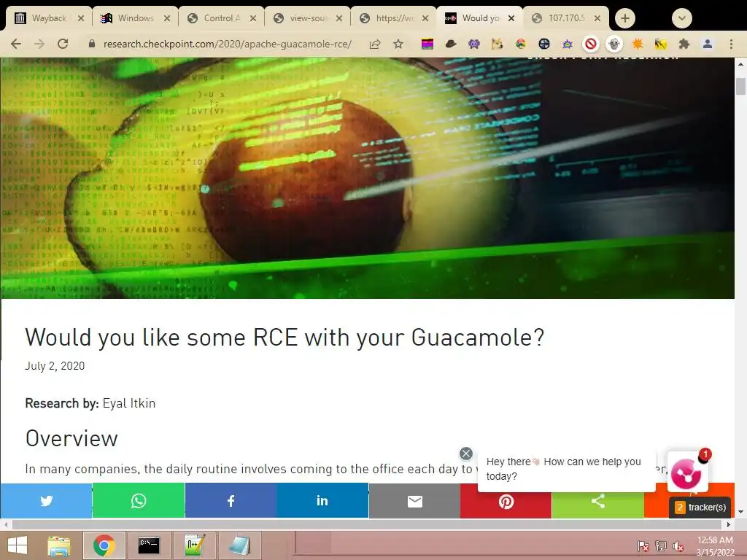The width and height of the screenshot is (747, 560).
Task: Share article by email
Action: click(x=414, y=500)
